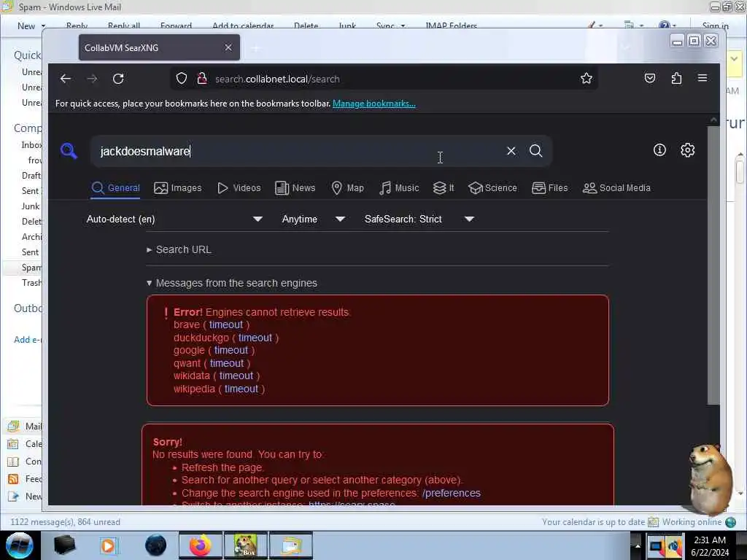Switch to the Science search category
Viewport: 747px width, 560px height.
492,188
